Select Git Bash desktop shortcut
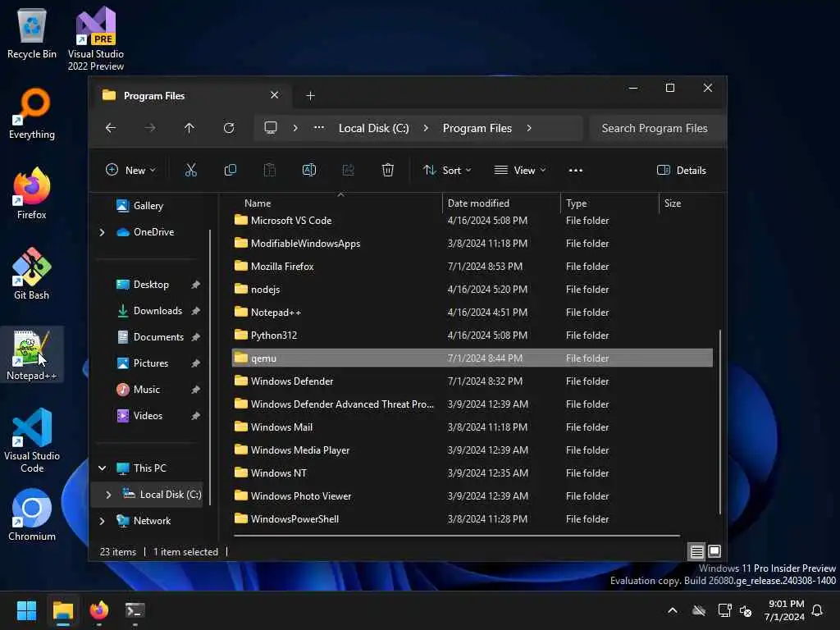Viewport: 840px width, 630px height. coord(32,274)
